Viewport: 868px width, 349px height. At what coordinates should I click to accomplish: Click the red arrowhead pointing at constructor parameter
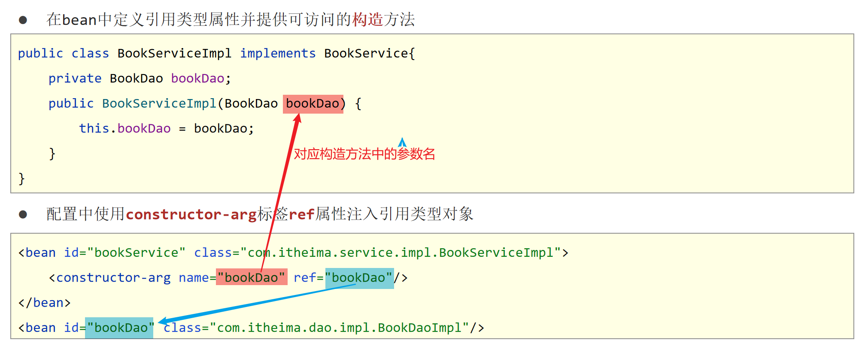[x=297, y=118]
